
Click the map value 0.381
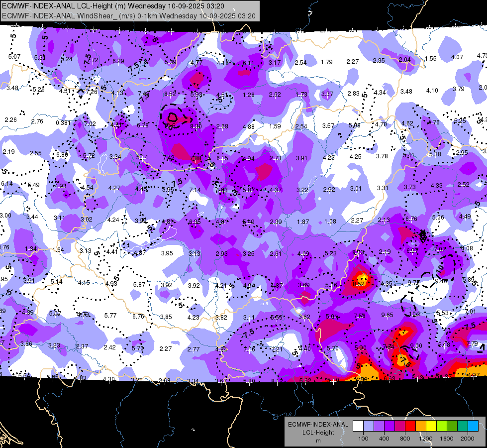pyautogui.click(x=63, y=123)
